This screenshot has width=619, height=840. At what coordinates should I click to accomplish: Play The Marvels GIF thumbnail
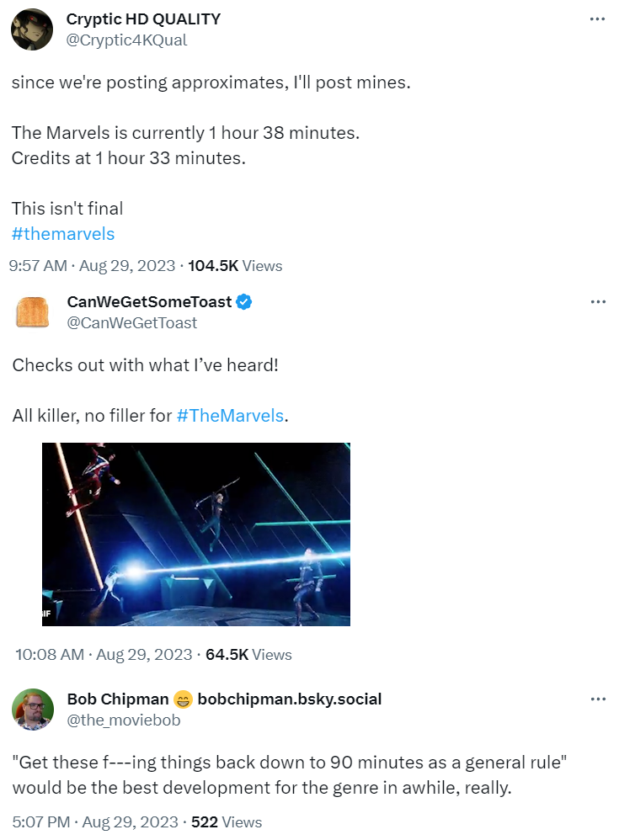196,534
